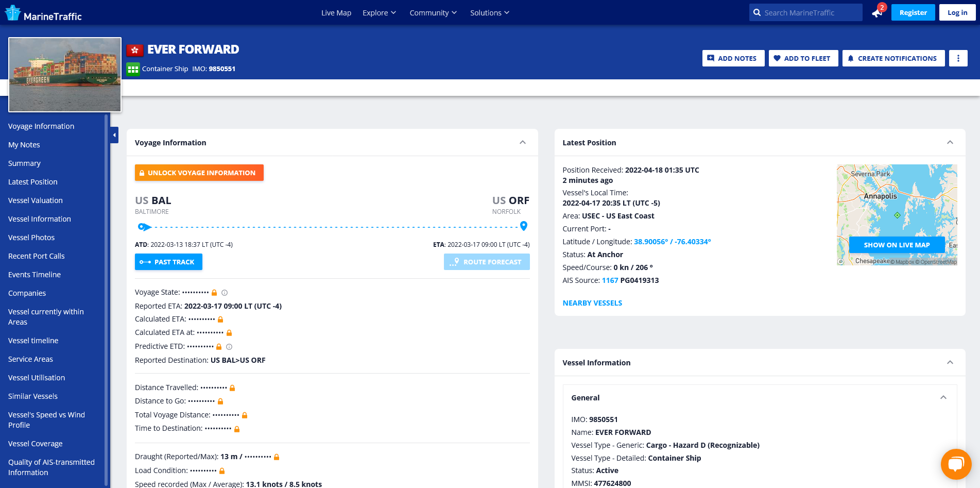Jump to Vessel Valuation section
980x488 pixels.
(36, 200)
